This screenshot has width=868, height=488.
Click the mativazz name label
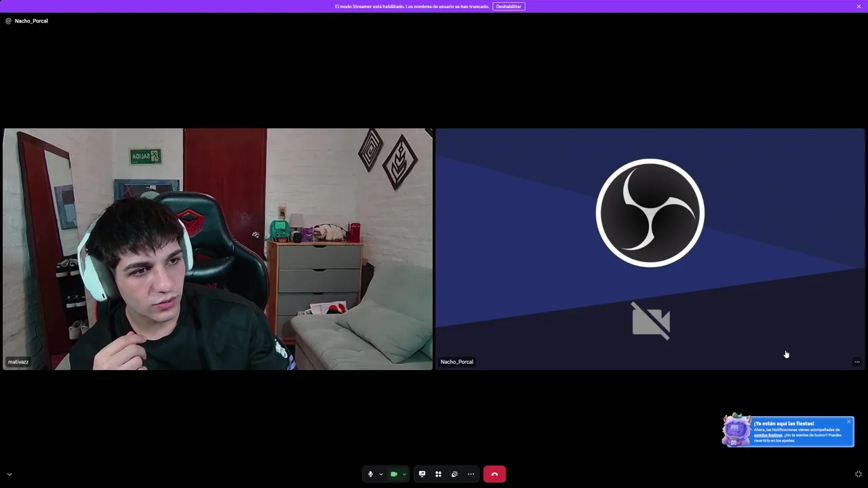(x=18, y=362)
